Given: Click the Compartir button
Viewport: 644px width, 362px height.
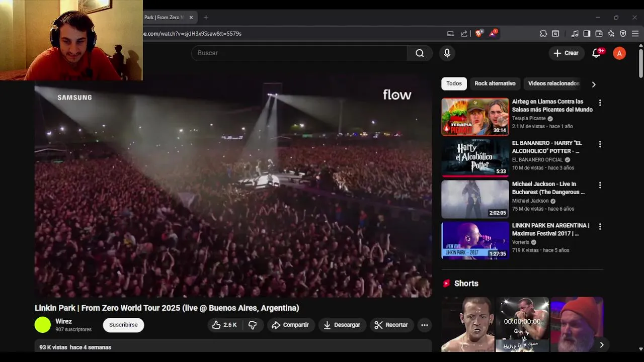Looking at the screenshot, I should pyautogui.click(x=290, y=325).
